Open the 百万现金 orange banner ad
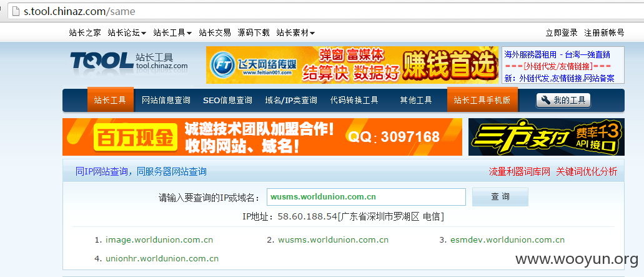Image resolution: width=644 pixels, height=277 pixels. point(262,137)
